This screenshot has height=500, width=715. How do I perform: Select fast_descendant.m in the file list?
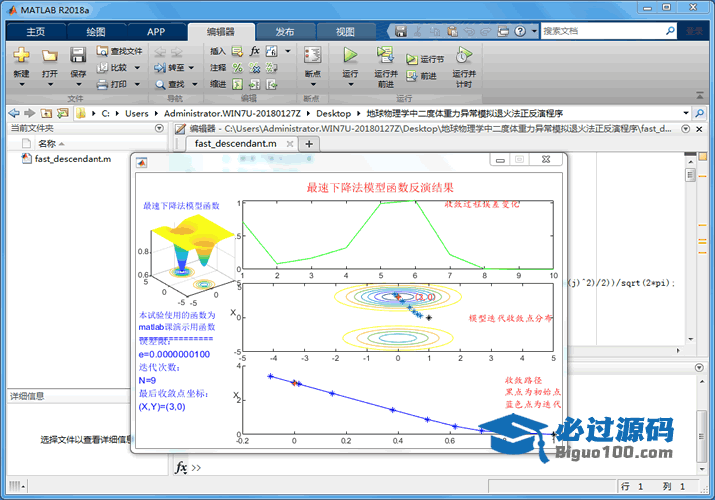(73, 159)
